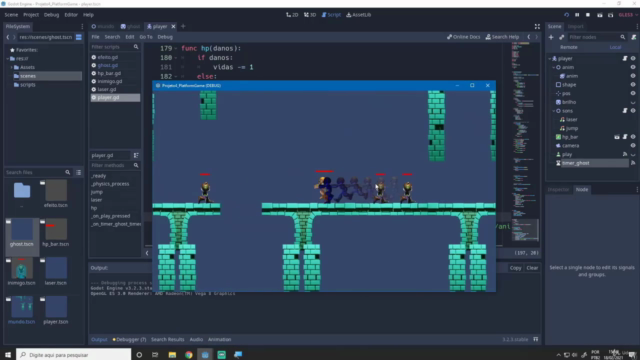The image size is (640, 360).
Task: Click the search icon in Filter methods
Action: 136,165
